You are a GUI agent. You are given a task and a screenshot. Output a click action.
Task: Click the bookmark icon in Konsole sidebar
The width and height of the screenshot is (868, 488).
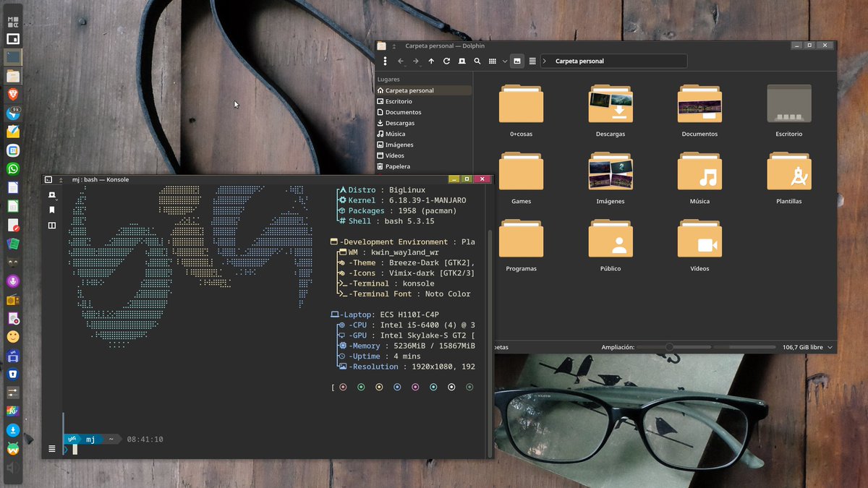point(52,210)
